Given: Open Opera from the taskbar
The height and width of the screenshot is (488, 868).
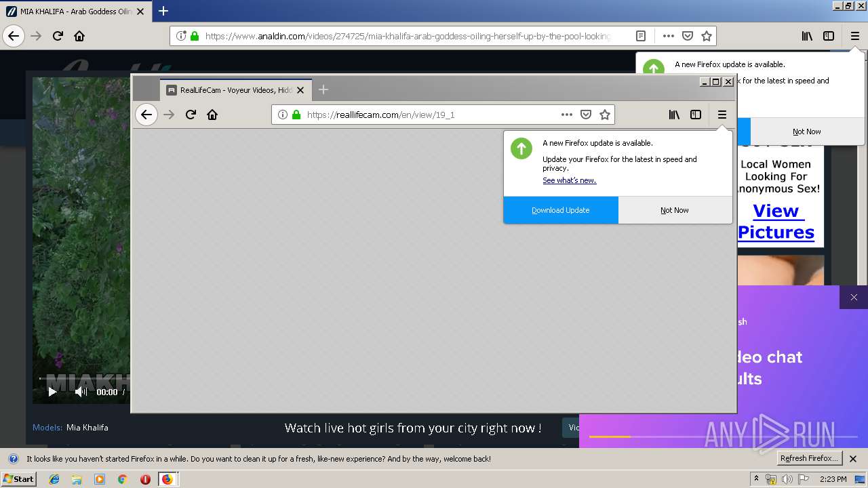Looking at the screenshot, I should click(145, 479).
